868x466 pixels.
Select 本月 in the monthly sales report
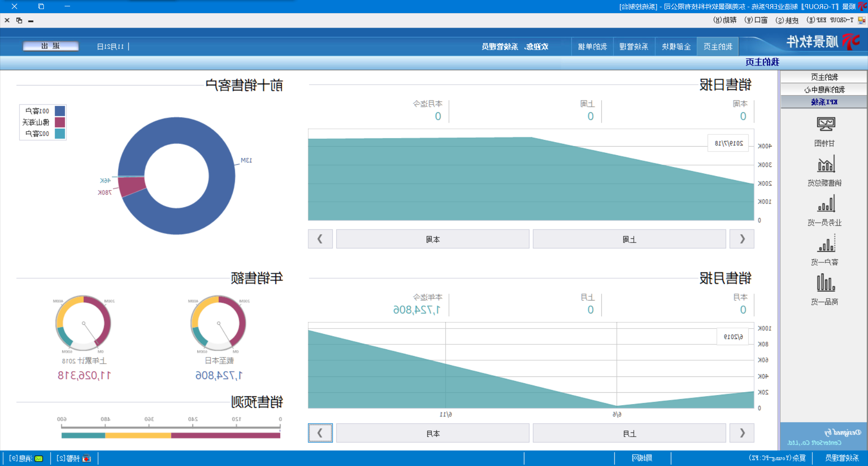point(433,433)
